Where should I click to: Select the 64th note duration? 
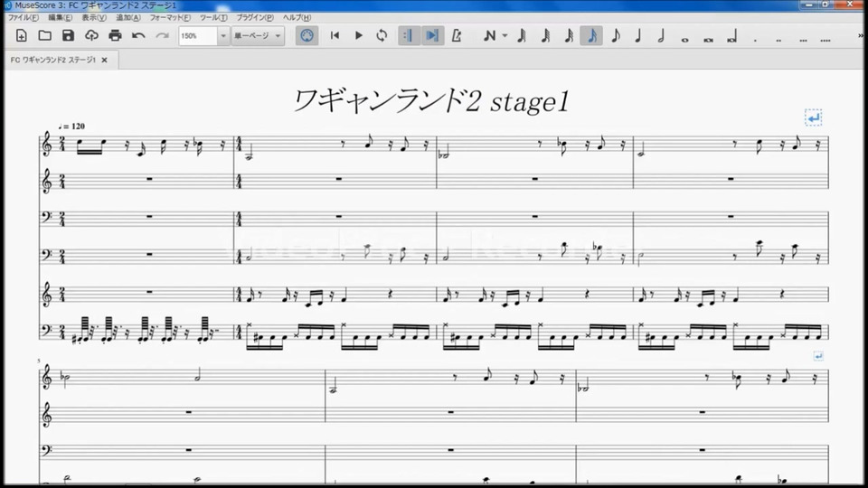[x=545, y=36]
